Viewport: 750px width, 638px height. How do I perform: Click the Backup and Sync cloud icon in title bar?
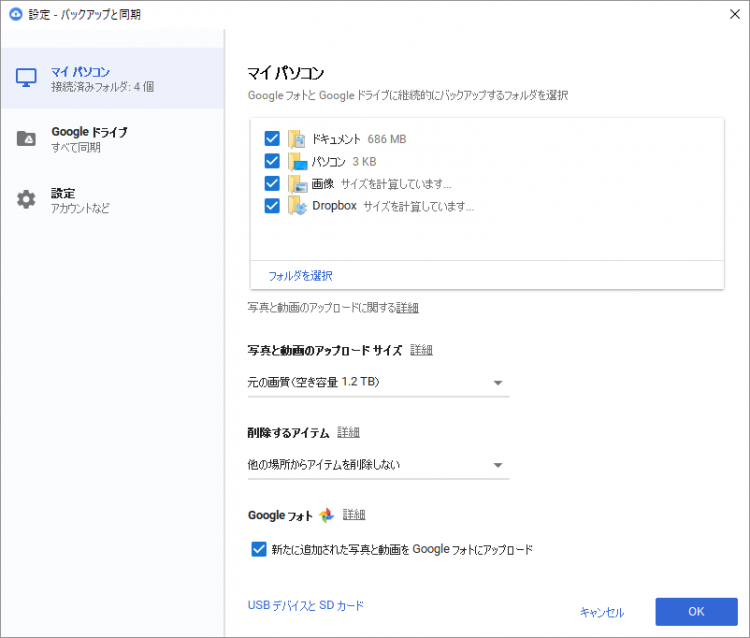tap(16, 14)
